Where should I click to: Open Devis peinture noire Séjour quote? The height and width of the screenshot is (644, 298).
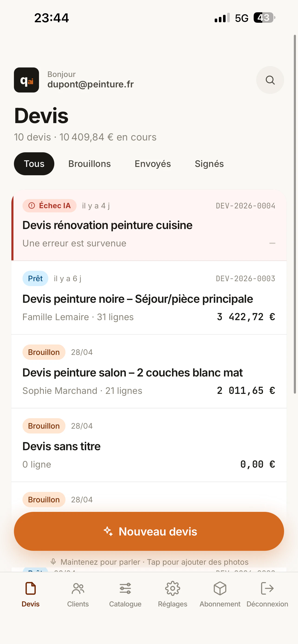pyautogui.click(x=149, y=298)
